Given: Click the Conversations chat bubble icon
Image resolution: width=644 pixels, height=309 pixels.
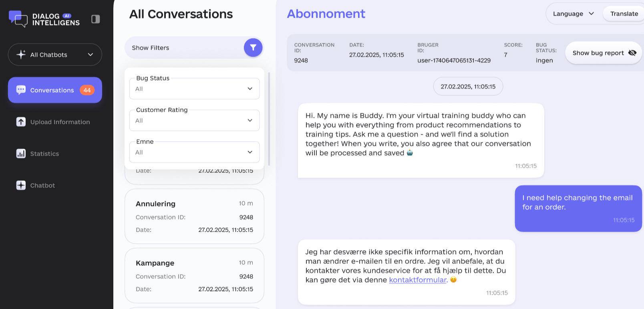Looking at the screenshot, I should click(x=21, y=90).
